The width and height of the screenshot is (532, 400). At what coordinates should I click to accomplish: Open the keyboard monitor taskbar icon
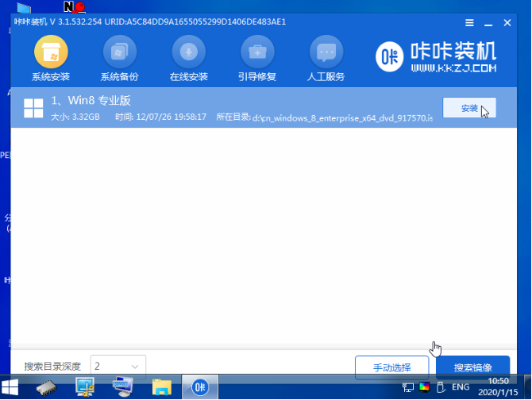(x=123, y=387)
